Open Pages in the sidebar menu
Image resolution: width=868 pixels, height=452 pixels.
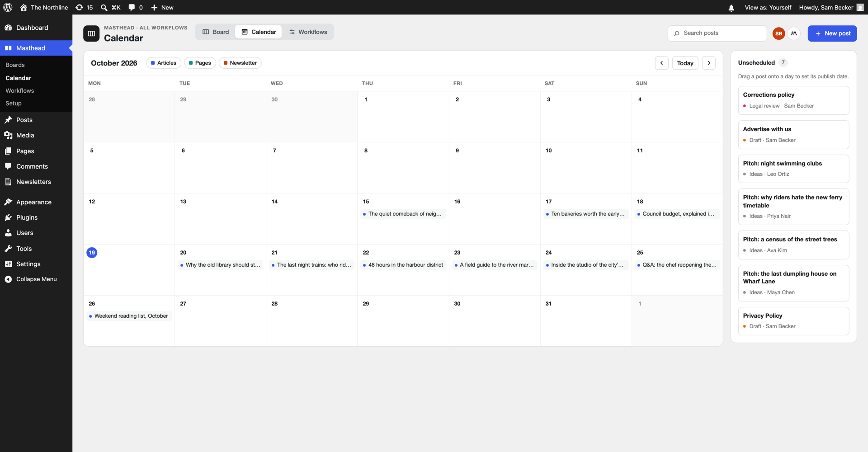(36, 151)
